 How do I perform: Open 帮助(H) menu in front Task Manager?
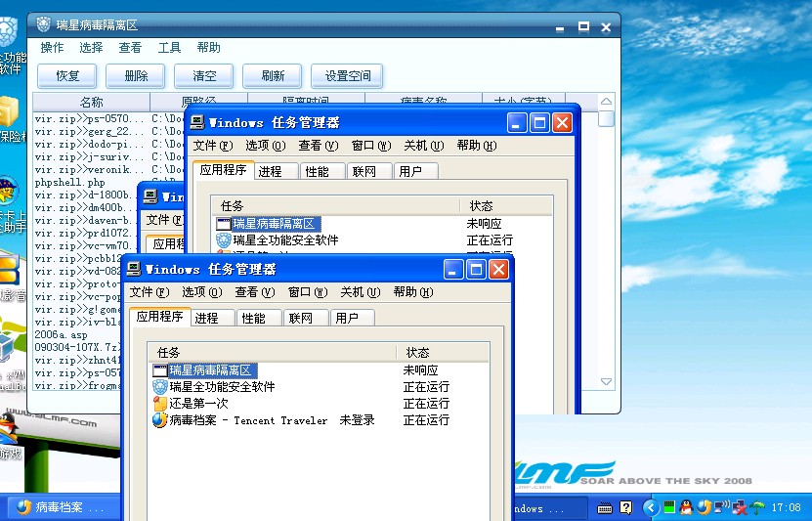pyautogui.click(x=412, y=292)
